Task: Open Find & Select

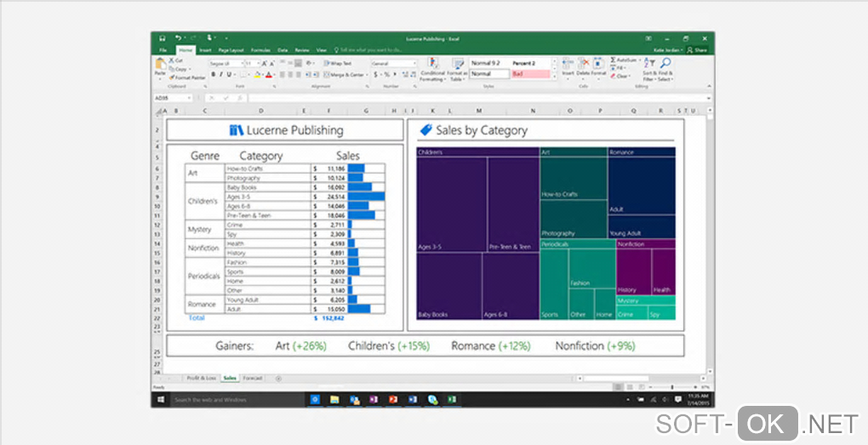Action: [665, 70]
